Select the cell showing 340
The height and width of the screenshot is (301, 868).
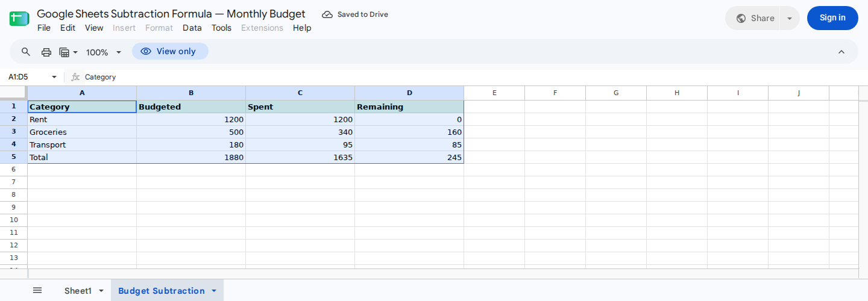(x=300, y=132)
